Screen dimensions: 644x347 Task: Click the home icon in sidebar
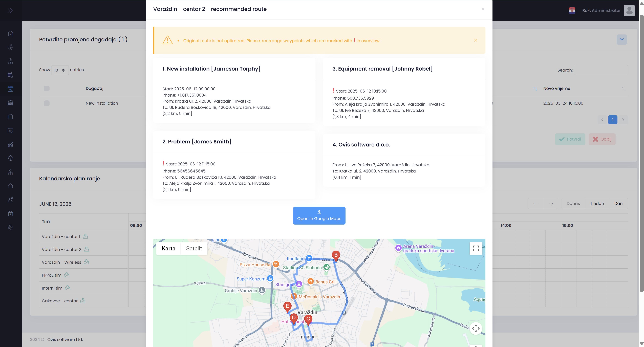[11, 33]
